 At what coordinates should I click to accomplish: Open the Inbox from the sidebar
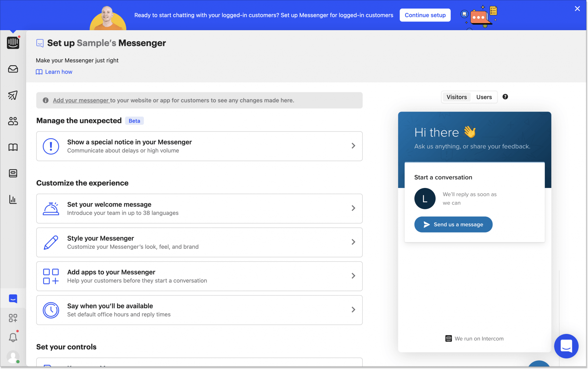[13, 69]
